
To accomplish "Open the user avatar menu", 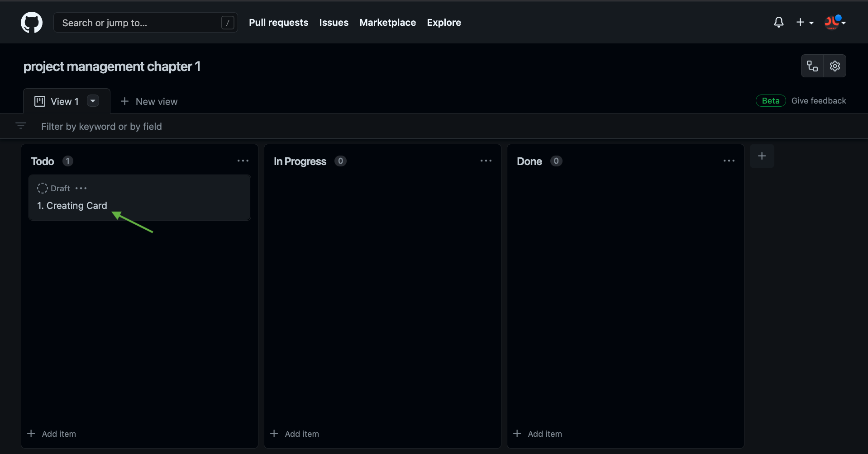I will point(835,22).
